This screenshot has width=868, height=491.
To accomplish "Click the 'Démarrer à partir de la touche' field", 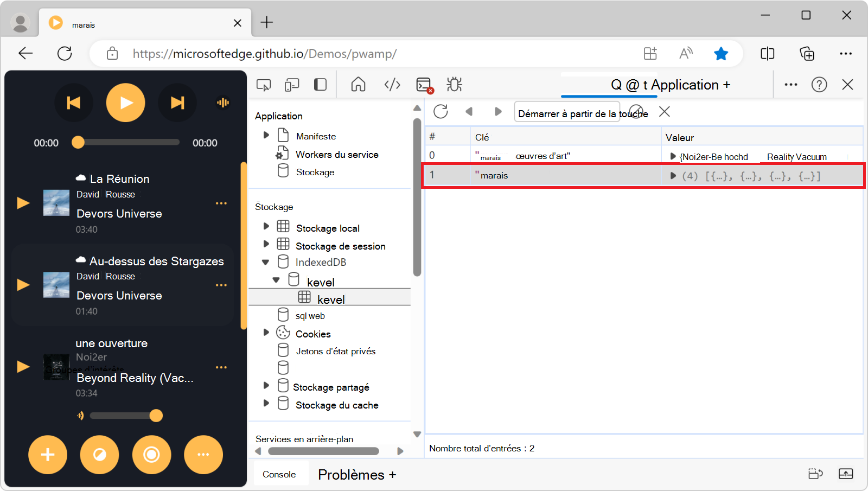I will [x=567, y=112].
